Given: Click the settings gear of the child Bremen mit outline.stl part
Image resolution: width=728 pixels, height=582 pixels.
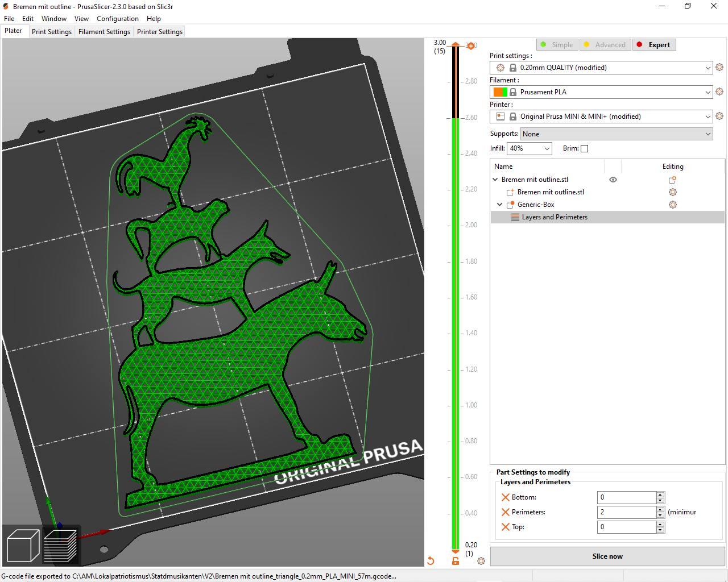Looking at the screenshot, I should click(673, 192).
